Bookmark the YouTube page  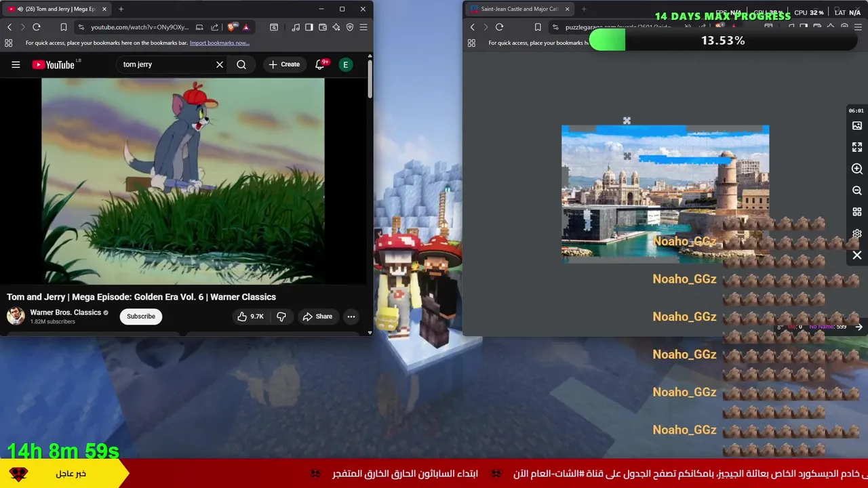(63, 27)
